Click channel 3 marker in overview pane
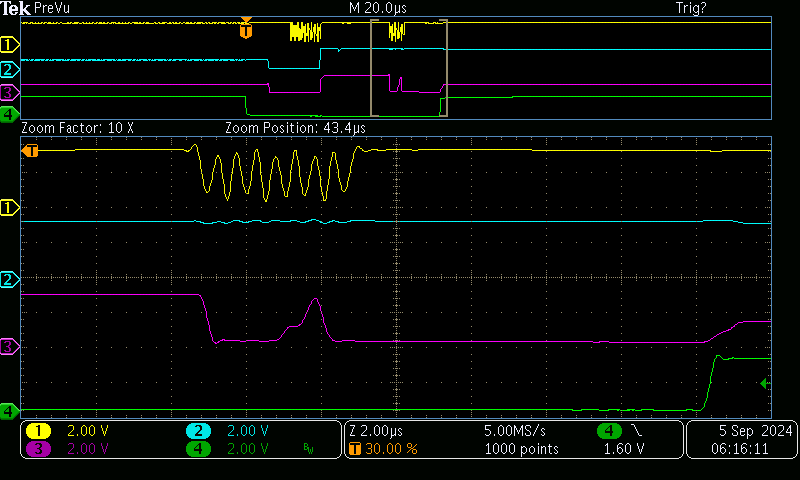The width and height of the screenshot is (800, 480). [9, 93]
